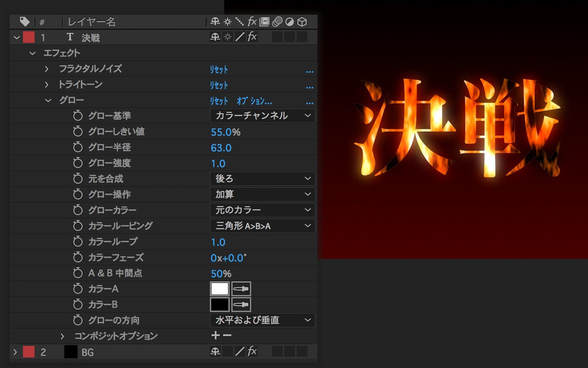Image resolution: width=588 pixels, height=368 pixels.
Task: Collapse the グロー effect group
Action: 48,100
